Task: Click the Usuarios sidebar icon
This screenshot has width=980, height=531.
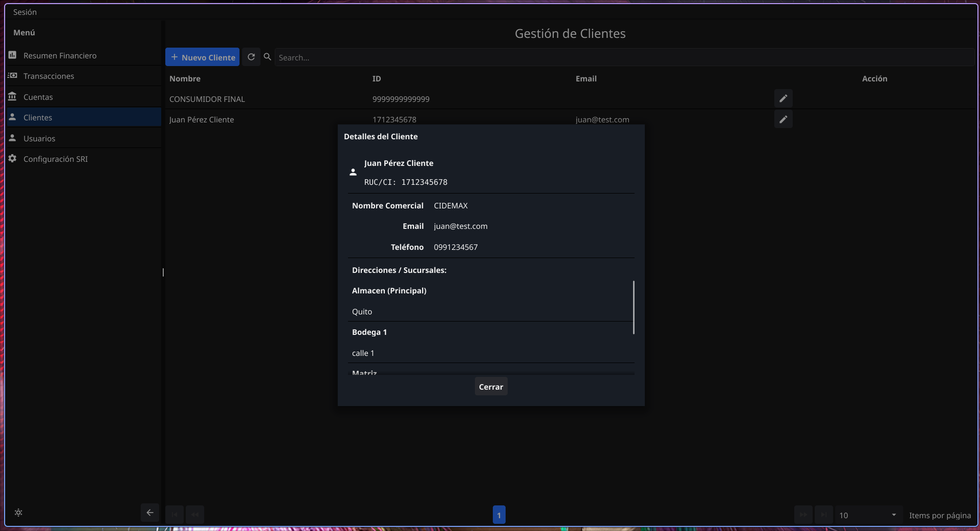Action: click(12, 138)
